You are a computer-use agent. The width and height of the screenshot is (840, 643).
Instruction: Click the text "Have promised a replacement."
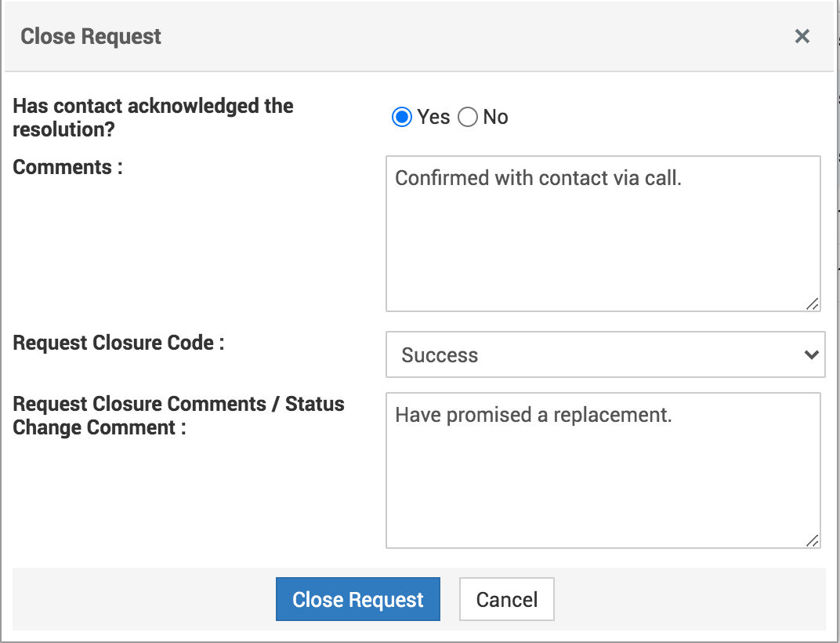(533, 415)
